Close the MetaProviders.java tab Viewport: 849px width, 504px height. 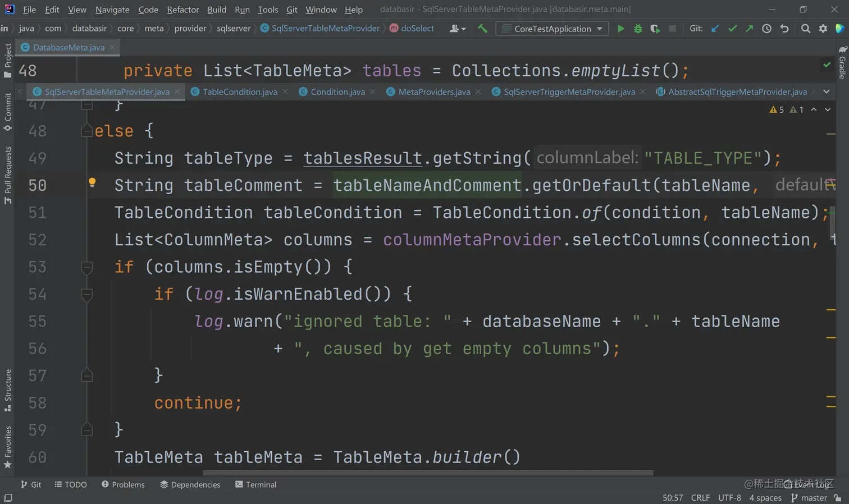478,91
